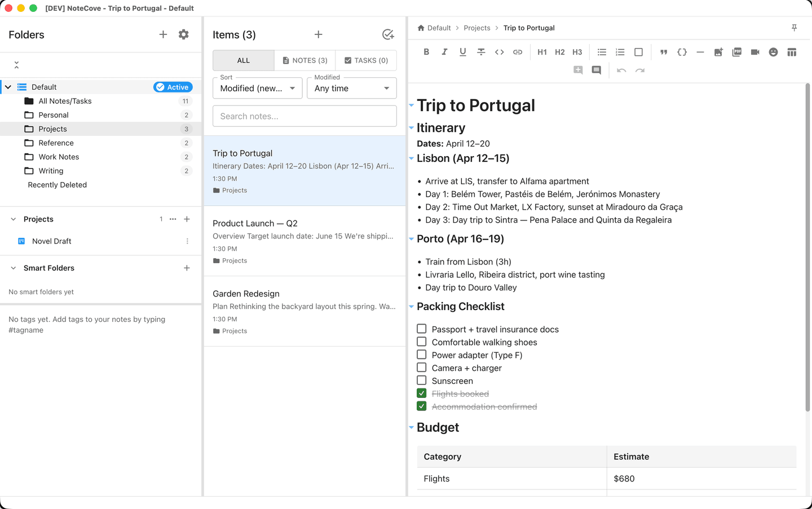Pin the Trip to Portugal note
The width and height of the screenshot is (812, 509).
(794, 27)
